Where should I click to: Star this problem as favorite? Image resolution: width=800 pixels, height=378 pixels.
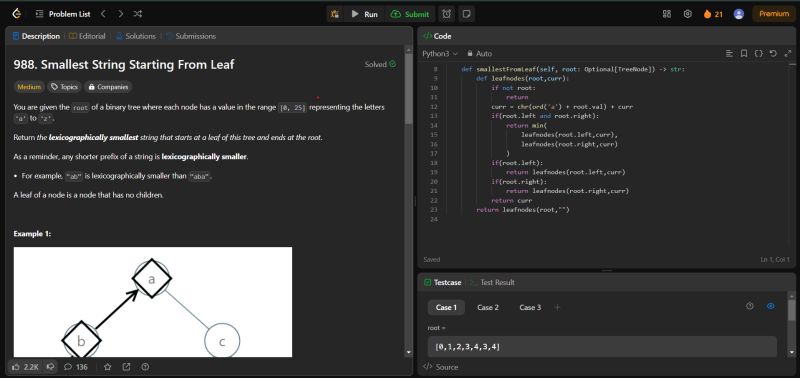[108, 366]
